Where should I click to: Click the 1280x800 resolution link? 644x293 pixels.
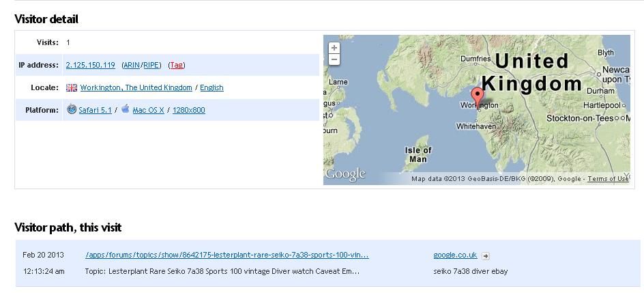click(x=189, y=110)
